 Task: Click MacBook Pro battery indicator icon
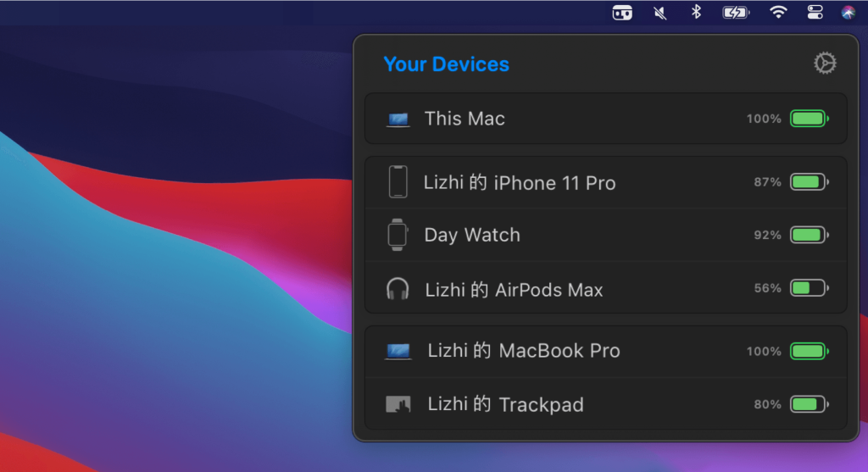(x=810, y=351)
